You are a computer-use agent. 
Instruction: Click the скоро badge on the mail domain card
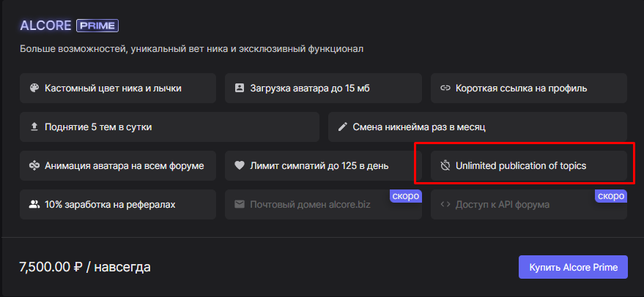[x=405, y=196]
